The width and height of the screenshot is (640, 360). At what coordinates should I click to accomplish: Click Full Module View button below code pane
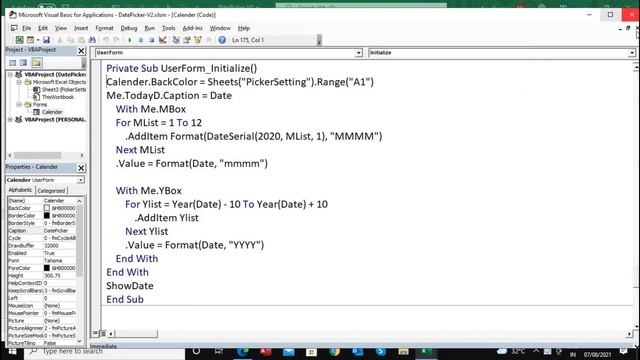click(x=103, y=333)
